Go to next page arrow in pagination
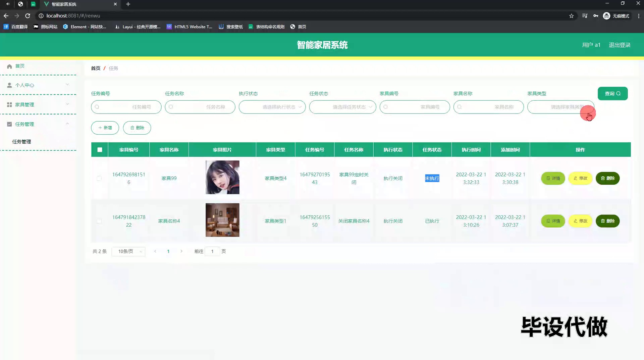The image size is (644, 360). 181,251
